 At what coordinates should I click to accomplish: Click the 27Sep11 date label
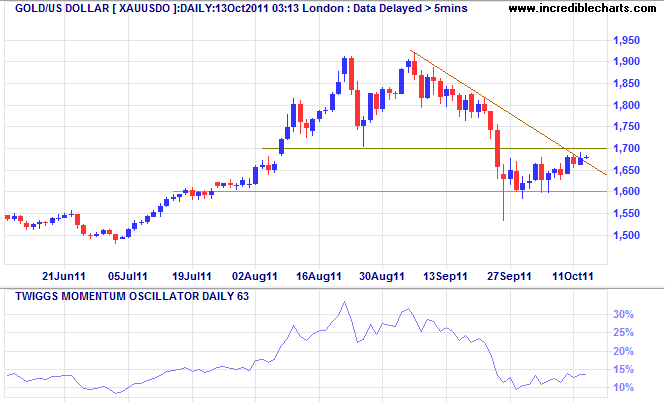(509, 277)
